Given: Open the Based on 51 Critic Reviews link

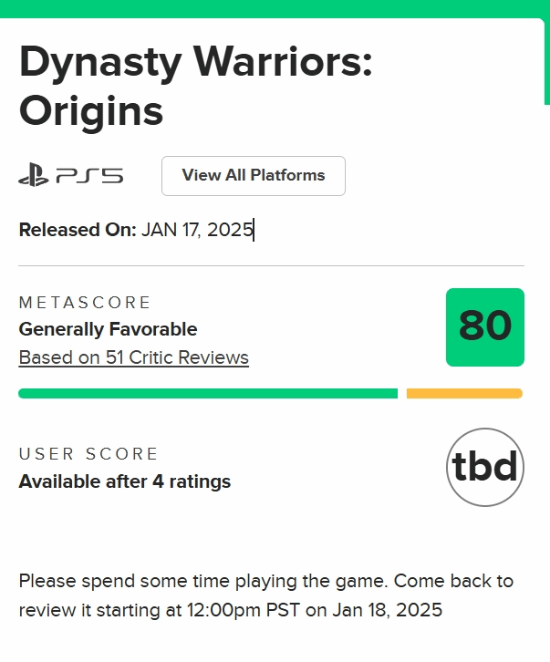Looking at the screenshot, I should [134, 358].
